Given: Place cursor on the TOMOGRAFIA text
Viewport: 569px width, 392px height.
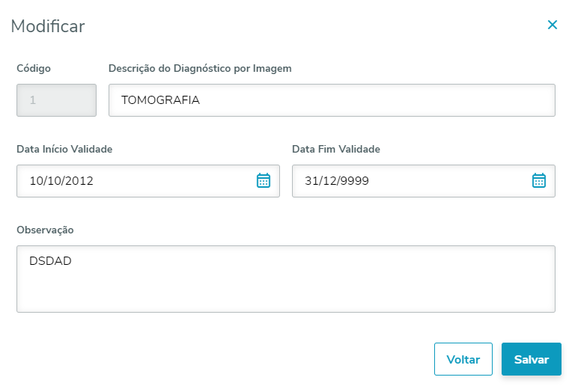Looking at the screenshot, I should point(160,100).
